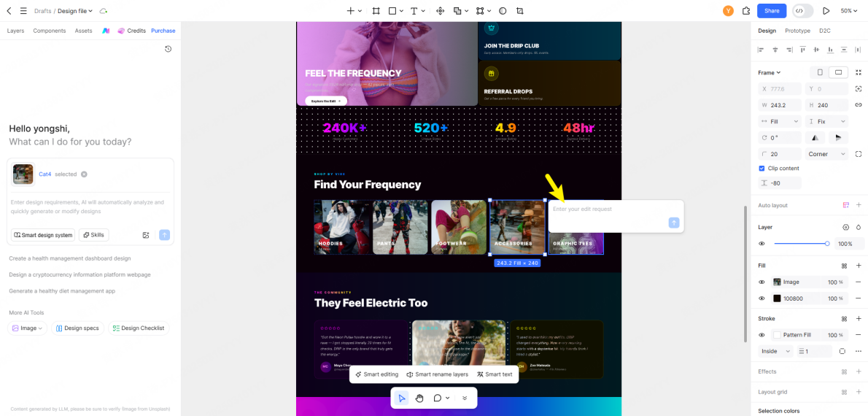
Task: Align selection to the left
Action: click(x=761, y=50)
